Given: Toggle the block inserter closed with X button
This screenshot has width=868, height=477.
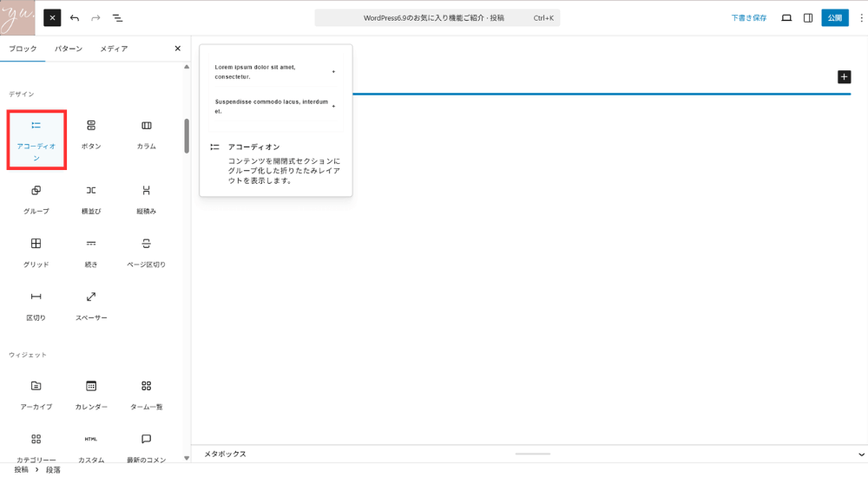Looking at the screenshot, I should tap(52, 18).
